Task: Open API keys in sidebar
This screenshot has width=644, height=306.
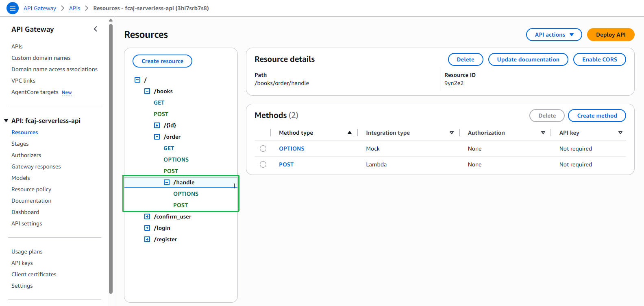Action: click(x=22, y=263)
